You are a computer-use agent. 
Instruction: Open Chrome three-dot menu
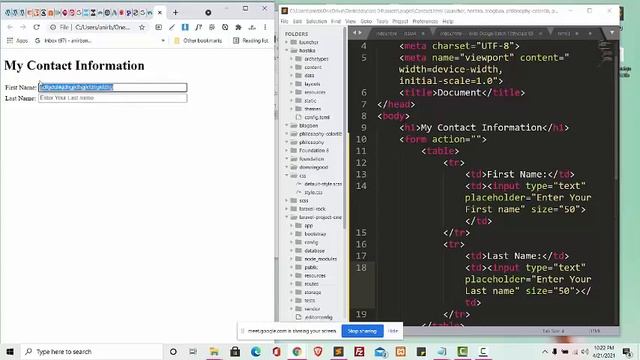pyautogui.click(x=265, y=27)
